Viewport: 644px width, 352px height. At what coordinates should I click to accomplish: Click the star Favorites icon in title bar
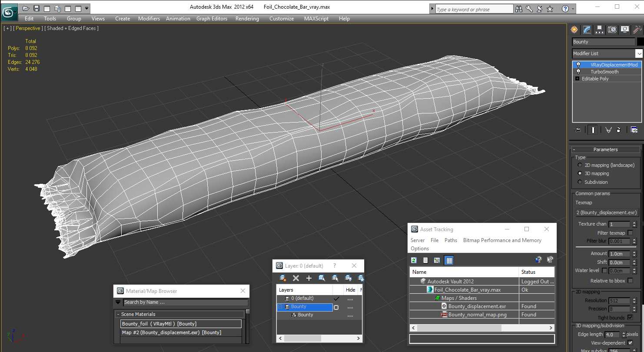coord(550,9)
